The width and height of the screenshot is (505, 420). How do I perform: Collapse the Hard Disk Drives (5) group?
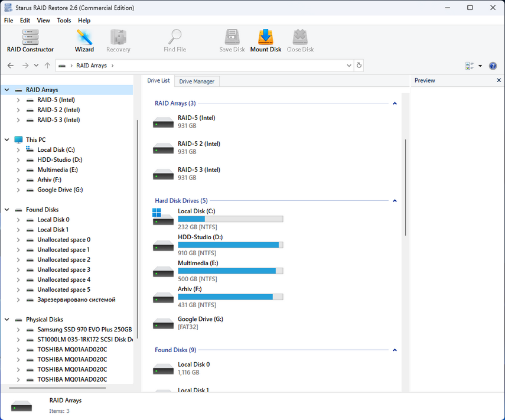pos(395,201)
